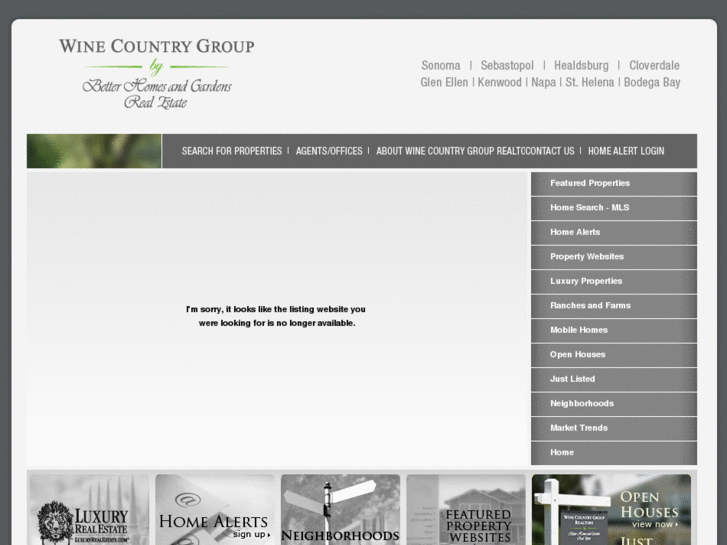
Task: Open the Agents/Offices menu
Action: tap(329, 151)
